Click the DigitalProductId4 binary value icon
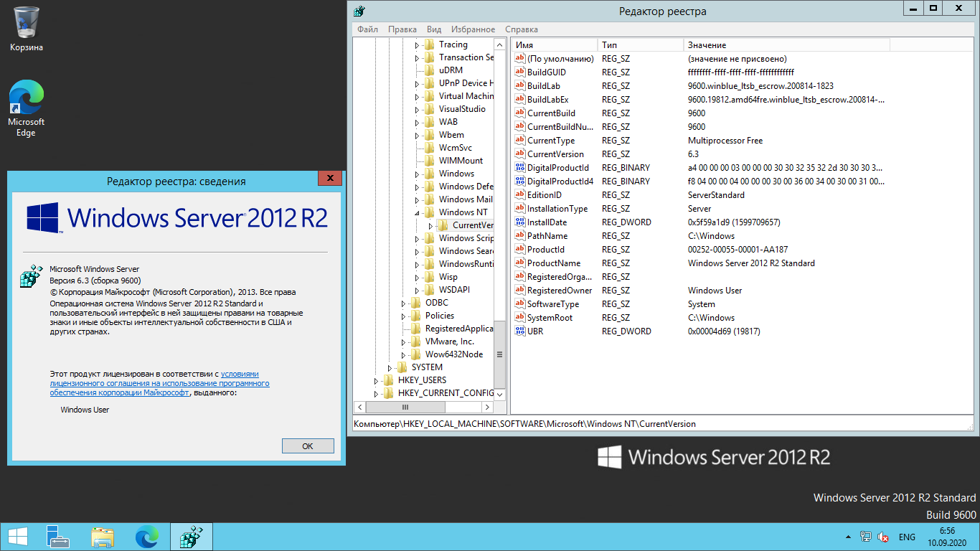Screen dimensions: 980x551 pyautogui.click(x=520, y=182)
